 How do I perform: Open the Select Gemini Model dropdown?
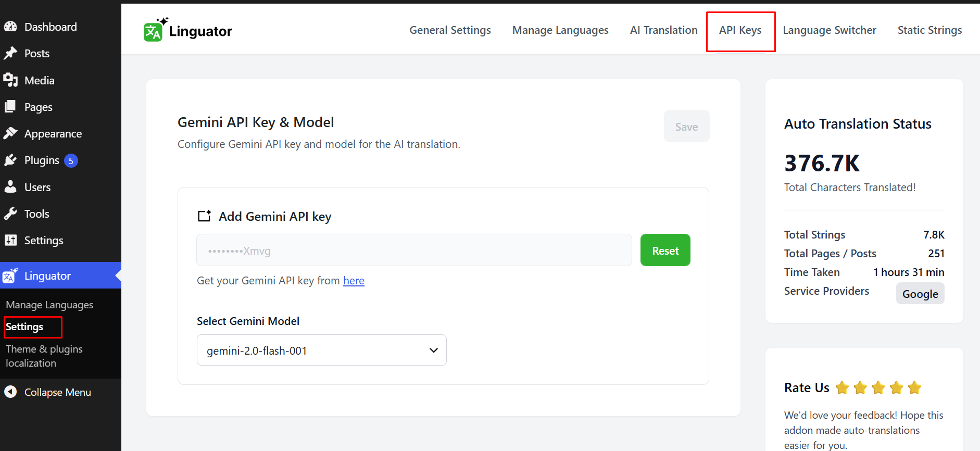(322, 350)
